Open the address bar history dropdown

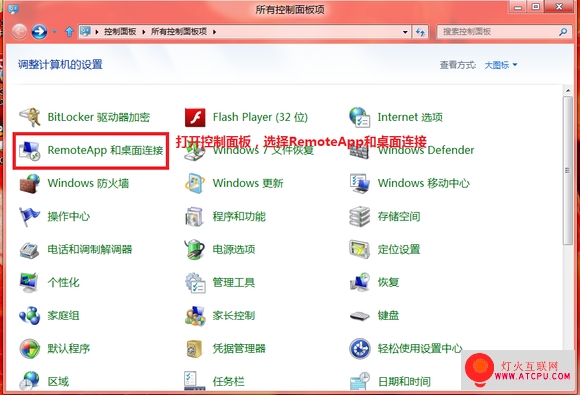[405, 32]
